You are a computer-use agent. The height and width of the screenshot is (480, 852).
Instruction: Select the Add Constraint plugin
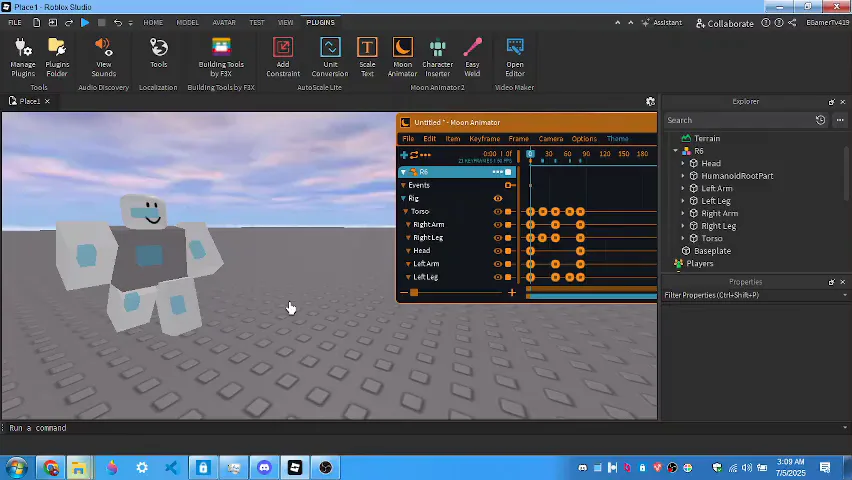[x=283, y=57]
